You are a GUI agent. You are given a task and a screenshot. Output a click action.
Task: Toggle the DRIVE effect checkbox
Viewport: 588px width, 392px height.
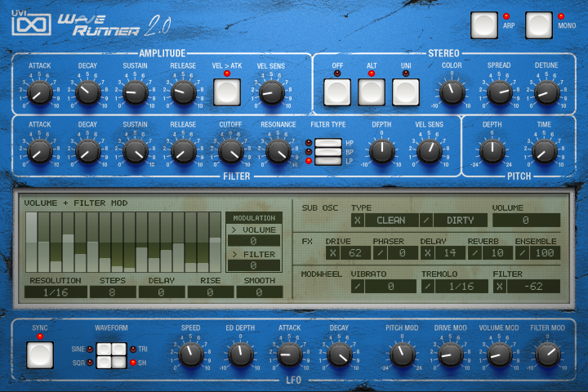click(x=332, y=253)
